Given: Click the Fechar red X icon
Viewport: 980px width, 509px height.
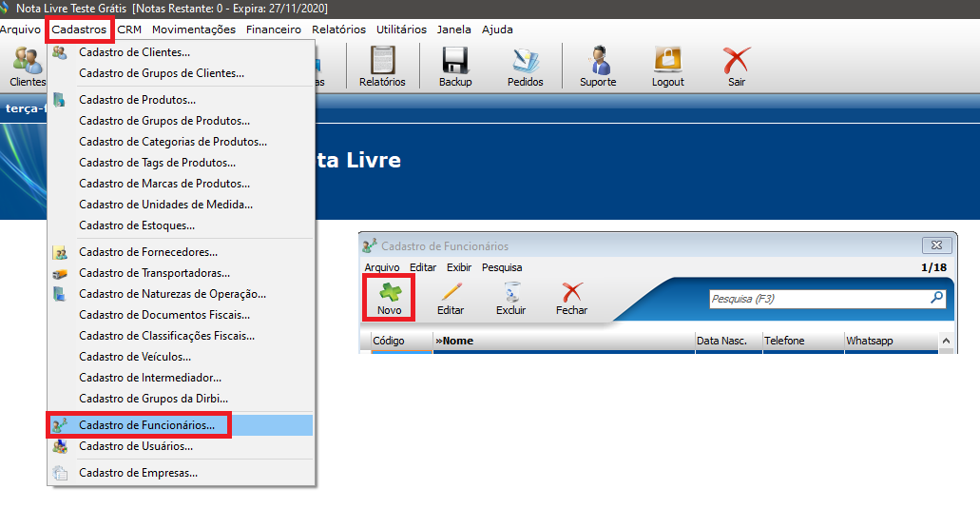Looking at the screenshot, I should click(571, 293).
